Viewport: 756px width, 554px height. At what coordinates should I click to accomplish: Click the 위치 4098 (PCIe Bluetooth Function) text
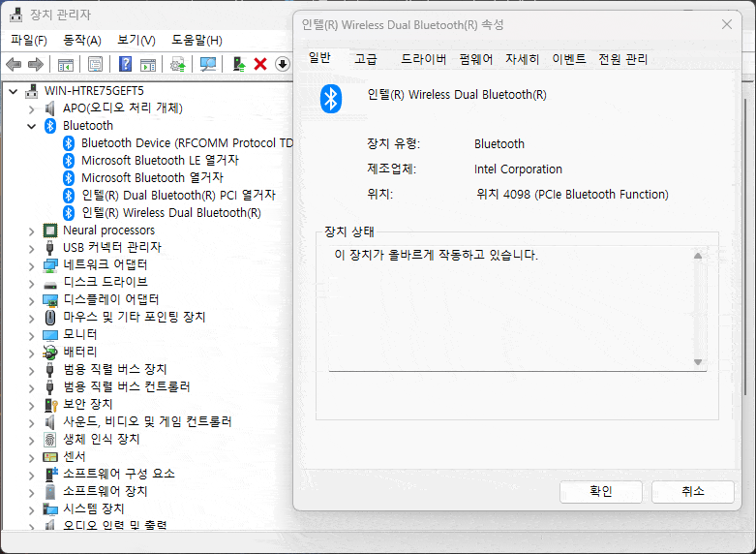pos(572,195)
